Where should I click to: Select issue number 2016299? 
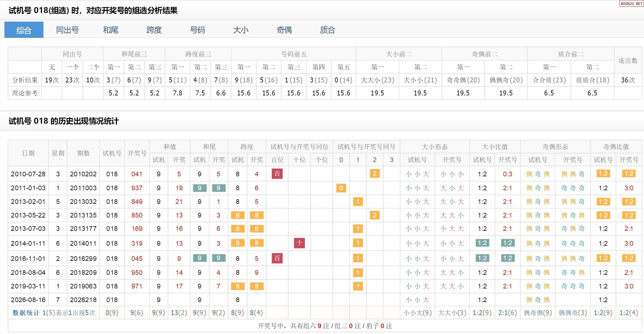(83, 259)
